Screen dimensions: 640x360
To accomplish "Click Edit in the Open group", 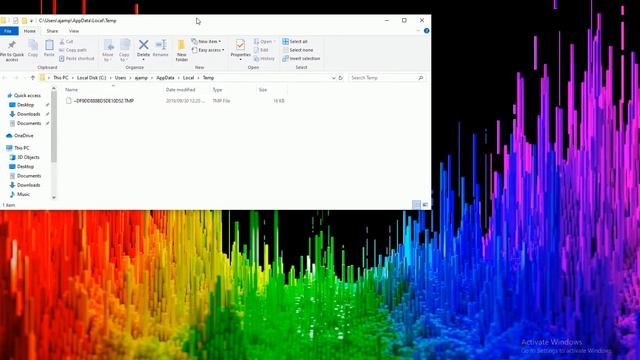I will click(261, 50).
